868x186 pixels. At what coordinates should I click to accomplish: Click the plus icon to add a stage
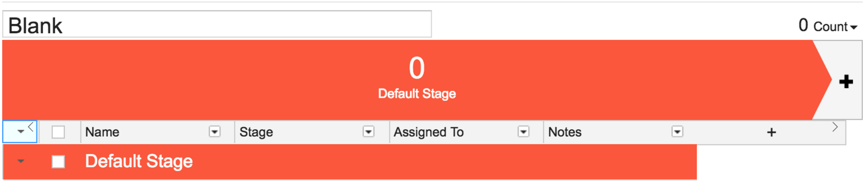846,82
